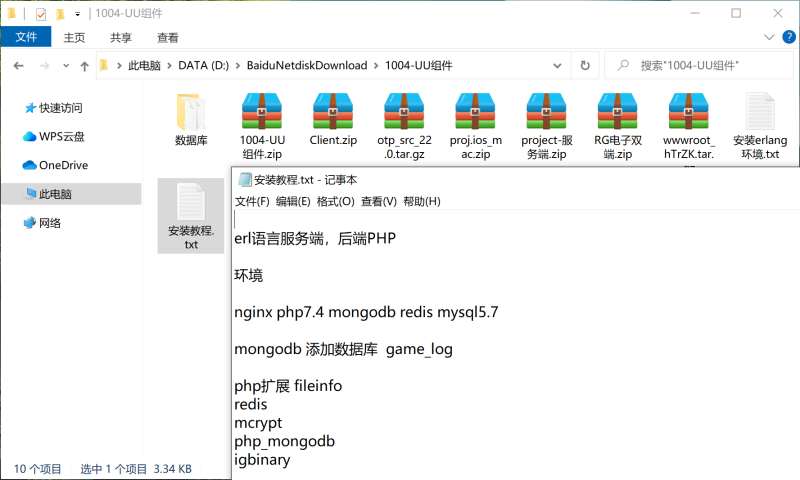Switch to the 共享 ribbon tab
The width and height of the screenshot is (800, 480).
click(x=121, y=38)
